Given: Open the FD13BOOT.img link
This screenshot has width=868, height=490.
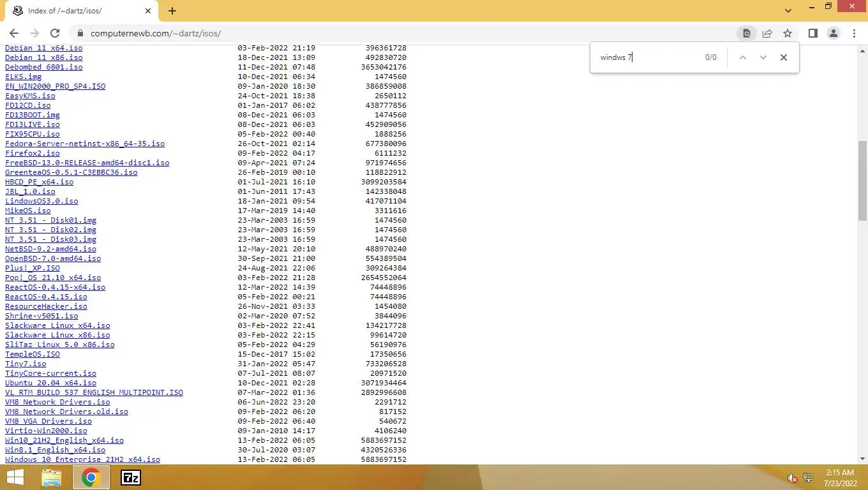Looking at the screenshot, I should pos(32,115).
